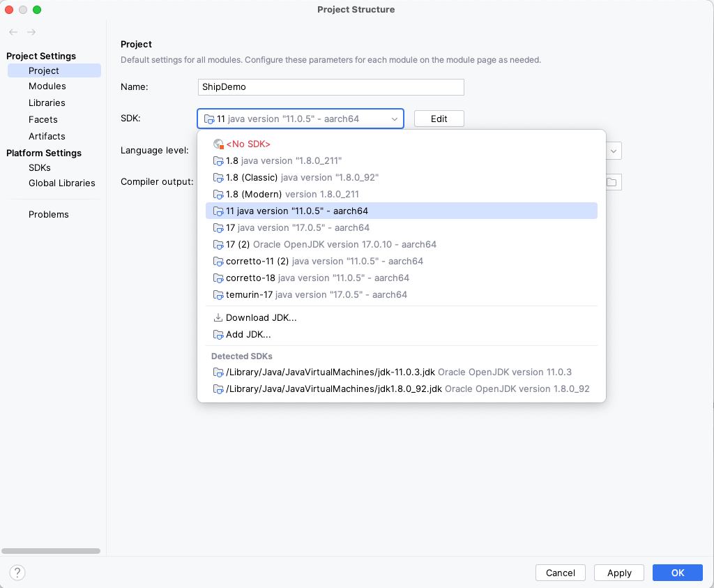Screen dimensions: 714x588
Task: Collapse the SDK dropdown using its chevron
Action: pos(395,119)
